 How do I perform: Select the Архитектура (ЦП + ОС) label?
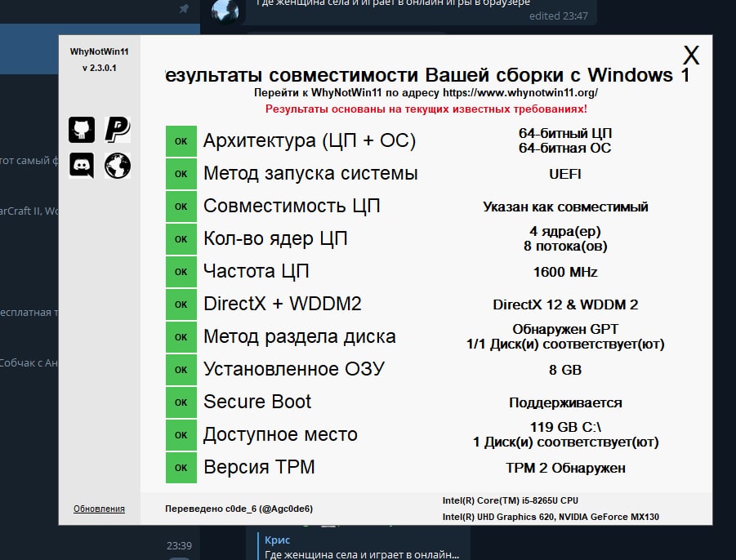(x=310, y=140)
